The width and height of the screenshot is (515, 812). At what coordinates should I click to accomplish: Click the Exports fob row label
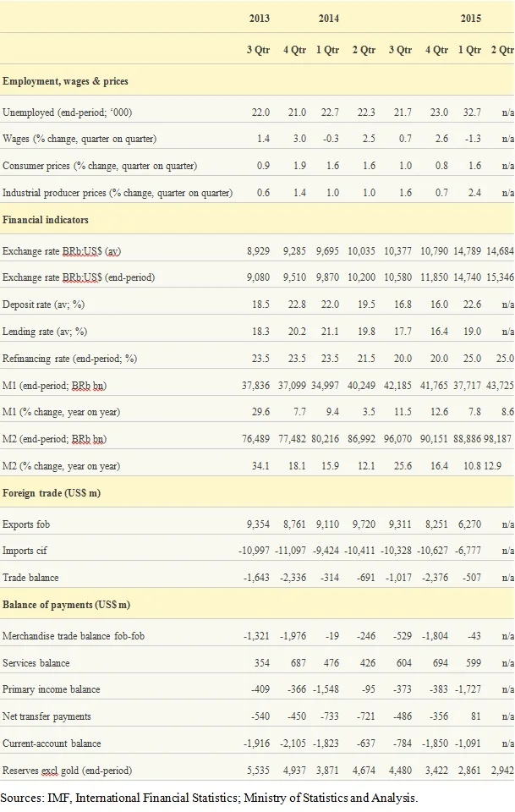pyautogui.click(x=26, y=524)
